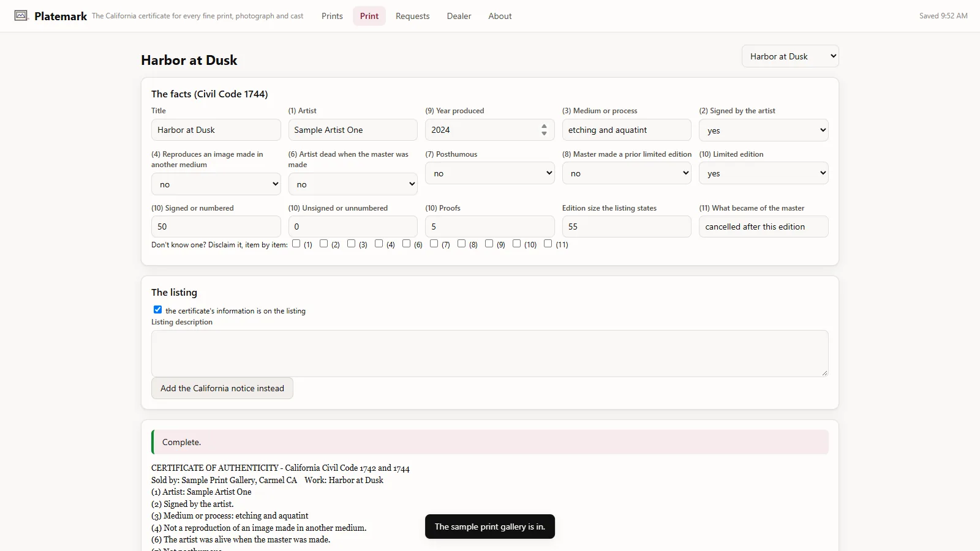The image size is (980, 551).
Task: Edit the Edition size listing field
Action: coord(627,227)
